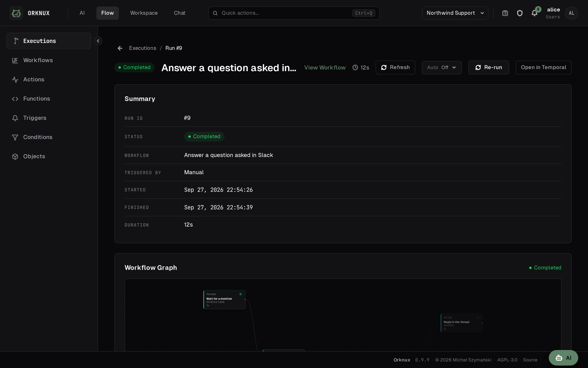The width and height of the screenshot is (588, 368).
Task: Click the AGPL-3.0 footer link
Action: [507, 360]
